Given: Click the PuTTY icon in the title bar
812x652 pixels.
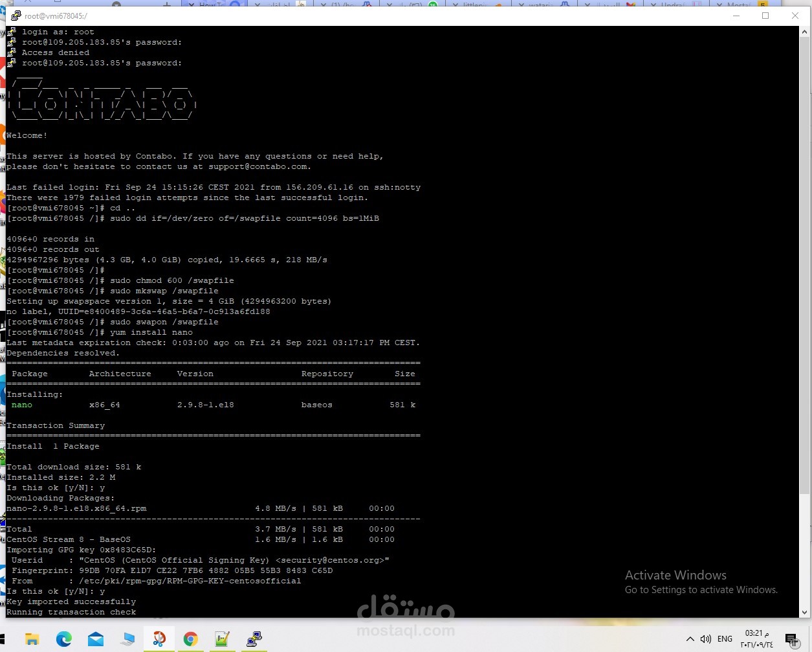Looking at the screenshot, I should pyautogui.click(x=16, y=16).
